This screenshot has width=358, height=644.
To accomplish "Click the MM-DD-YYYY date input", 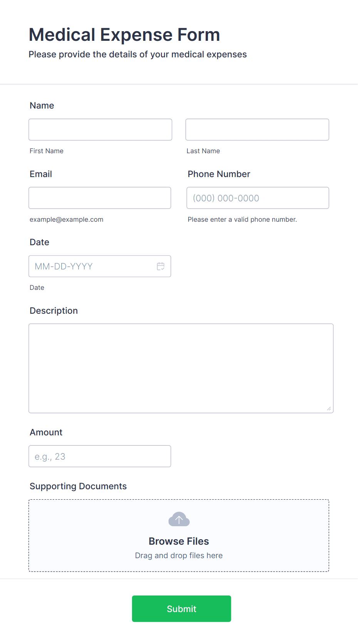I will (100, 266).
